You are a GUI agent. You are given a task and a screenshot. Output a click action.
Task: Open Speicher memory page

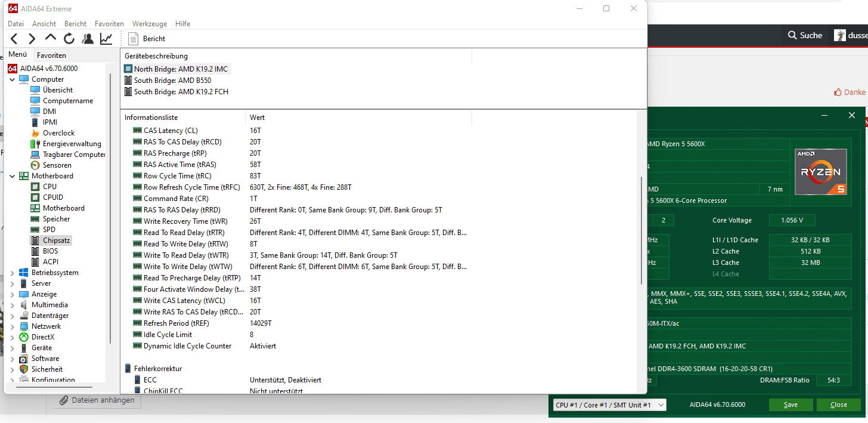pyautogui.click(x=56, y=219)
